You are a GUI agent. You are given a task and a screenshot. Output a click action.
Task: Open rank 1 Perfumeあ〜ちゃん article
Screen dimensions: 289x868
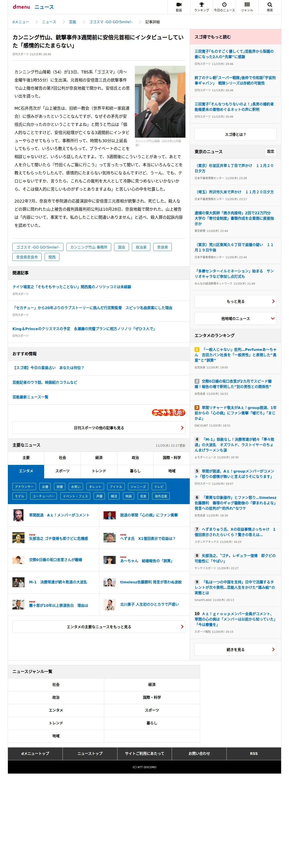pos(235,355)
